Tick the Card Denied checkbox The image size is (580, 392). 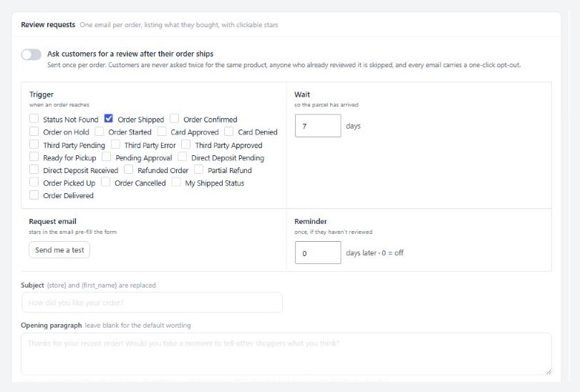click(229, 131)
